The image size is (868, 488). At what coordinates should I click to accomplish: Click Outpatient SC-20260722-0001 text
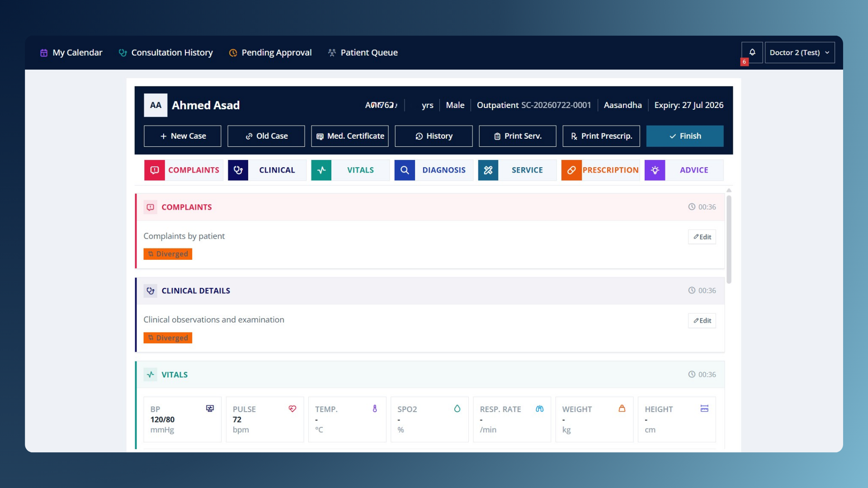coord(534,105)
